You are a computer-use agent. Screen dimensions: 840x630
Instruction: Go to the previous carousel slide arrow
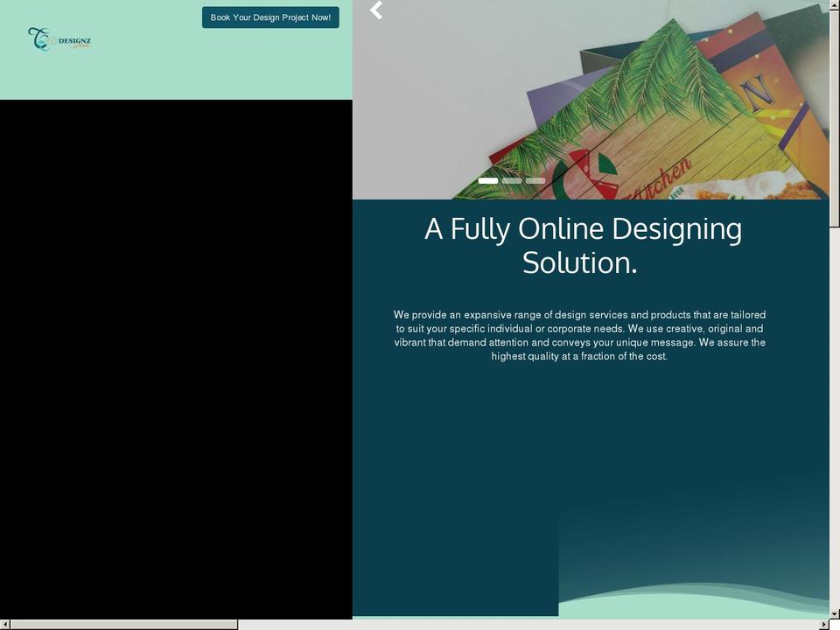(376, 10)
